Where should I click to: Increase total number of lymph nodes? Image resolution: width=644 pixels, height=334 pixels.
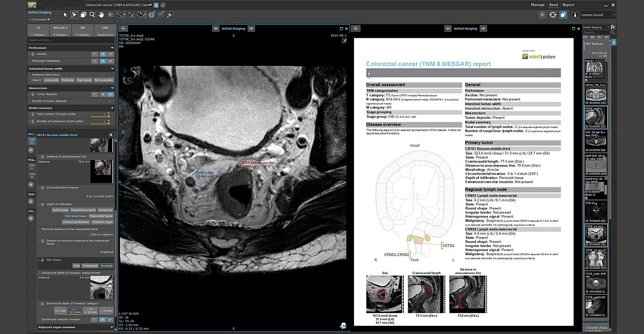pos(109,112)
